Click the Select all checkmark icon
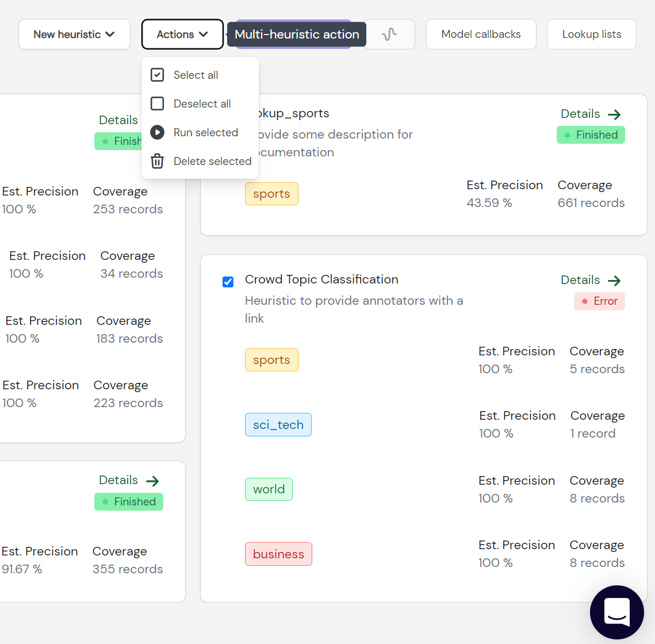 pos(157,75)
